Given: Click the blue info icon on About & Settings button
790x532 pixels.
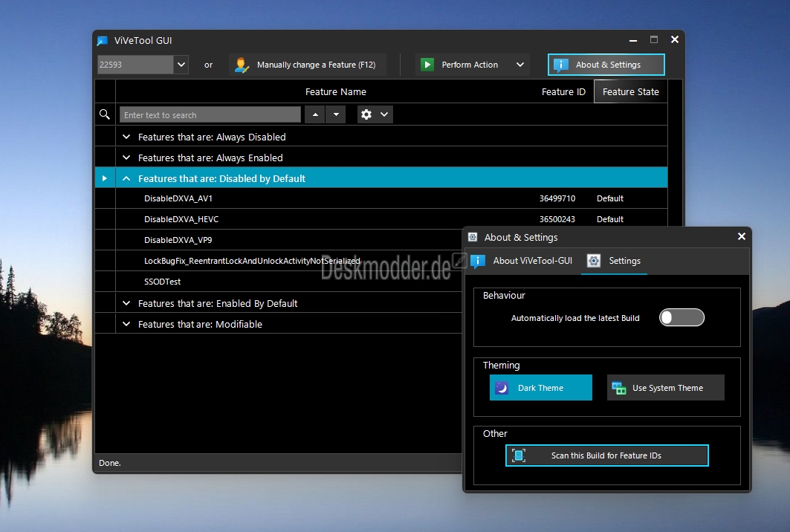Looking at the screenshot, I should click(x=561, y=65).
